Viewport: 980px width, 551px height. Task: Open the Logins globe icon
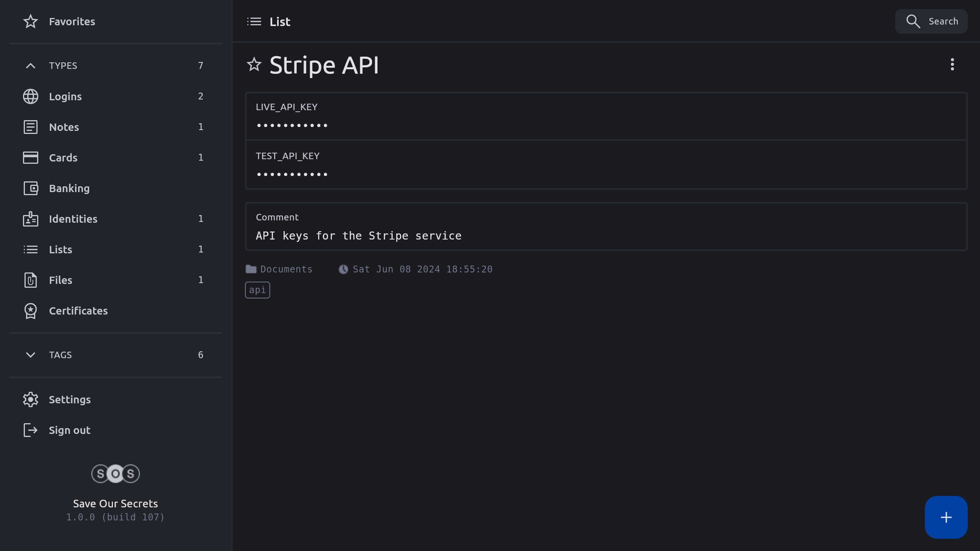coord(31,96)
